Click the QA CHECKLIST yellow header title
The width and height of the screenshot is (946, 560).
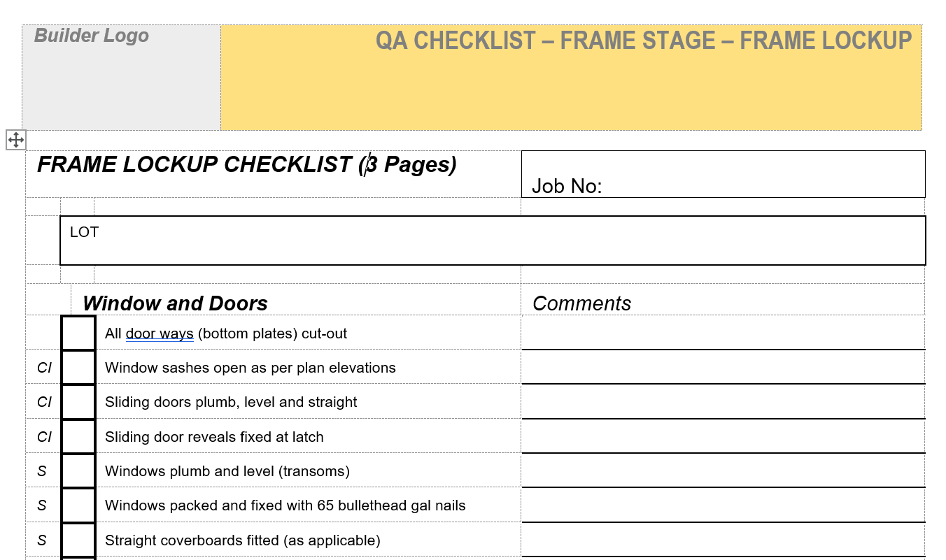click(x=644, y=41)
